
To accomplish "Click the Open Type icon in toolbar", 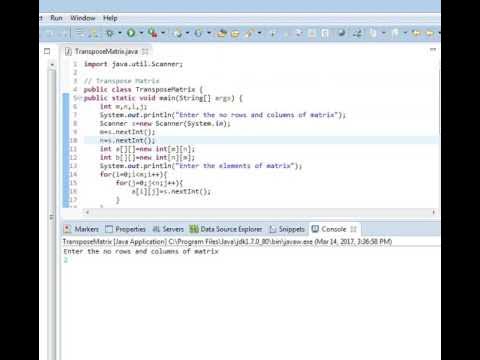I will point(221,33).
